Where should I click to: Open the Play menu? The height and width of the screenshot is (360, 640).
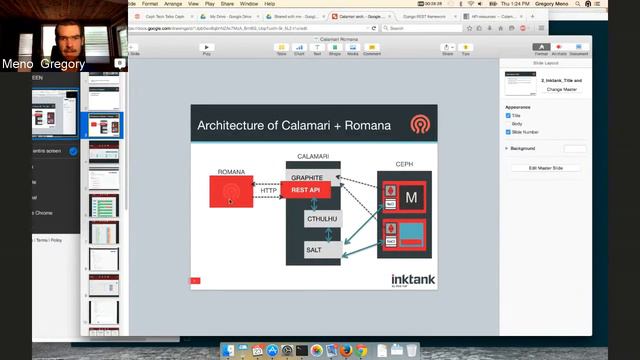210,4
